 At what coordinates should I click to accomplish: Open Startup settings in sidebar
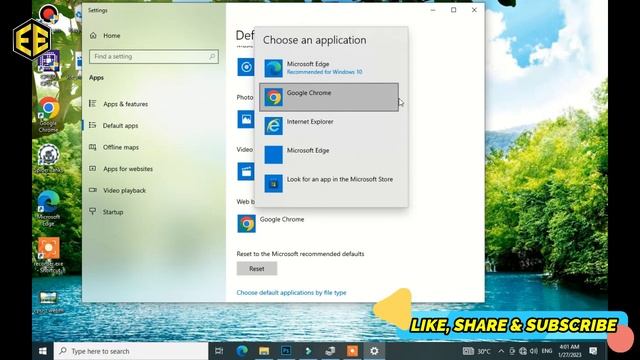113,212
